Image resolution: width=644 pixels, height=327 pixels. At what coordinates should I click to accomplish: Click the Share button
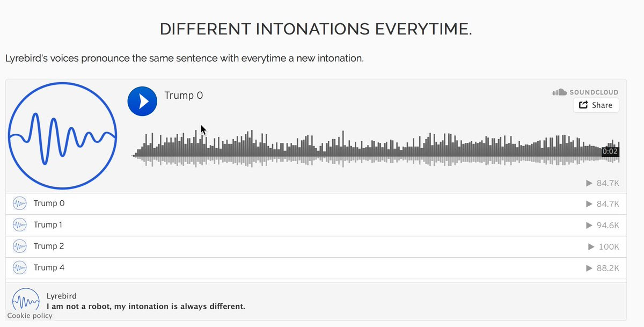pyautogui.click(x=596, y=105)
